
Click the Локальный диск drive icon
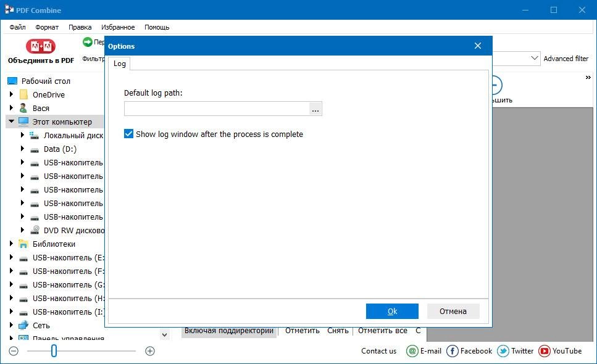(x=35, y=135)
